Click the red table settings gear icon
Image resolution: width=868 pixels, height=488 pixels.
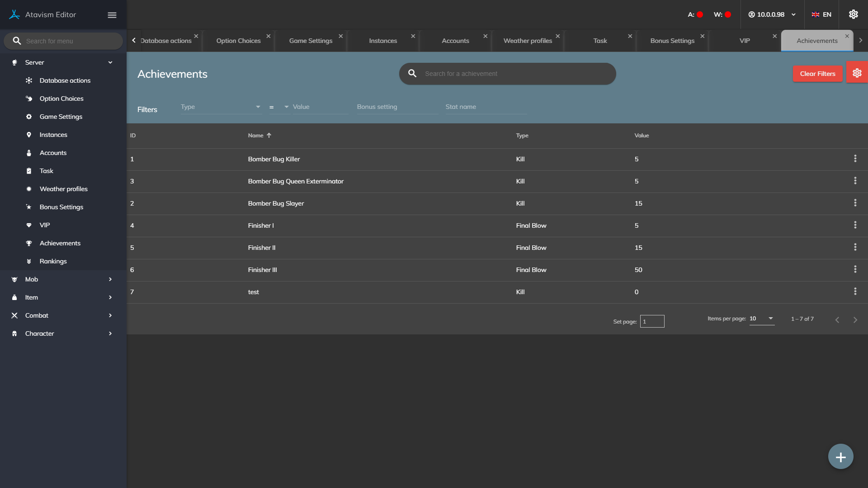857,73
